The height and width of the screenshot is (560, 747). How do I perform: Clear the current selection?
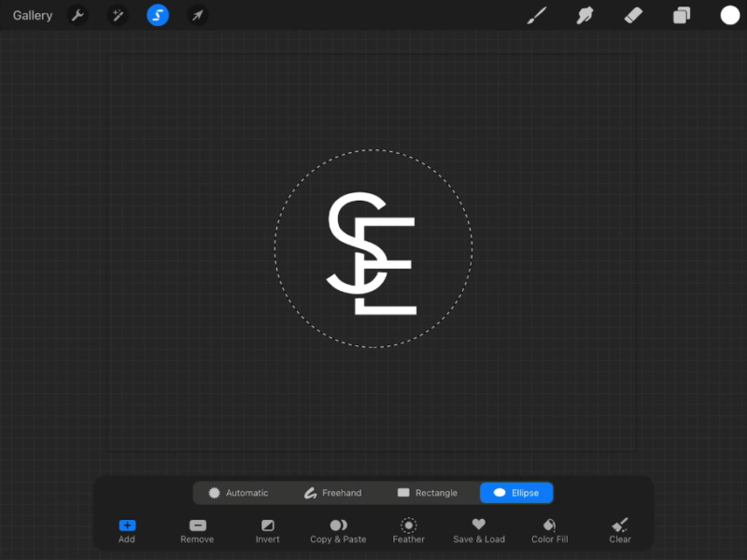619,531
